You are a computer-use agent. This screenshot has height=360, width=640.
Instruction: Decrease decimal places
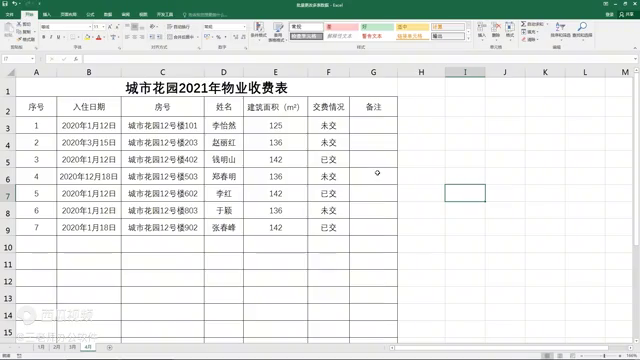244,37
